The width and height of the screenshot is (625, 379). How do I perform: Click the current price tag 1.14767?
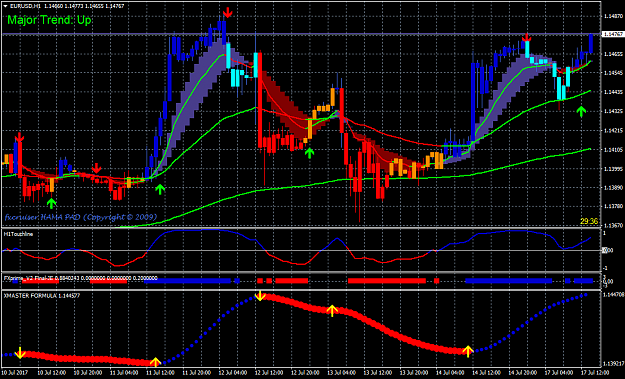(612, 34)
